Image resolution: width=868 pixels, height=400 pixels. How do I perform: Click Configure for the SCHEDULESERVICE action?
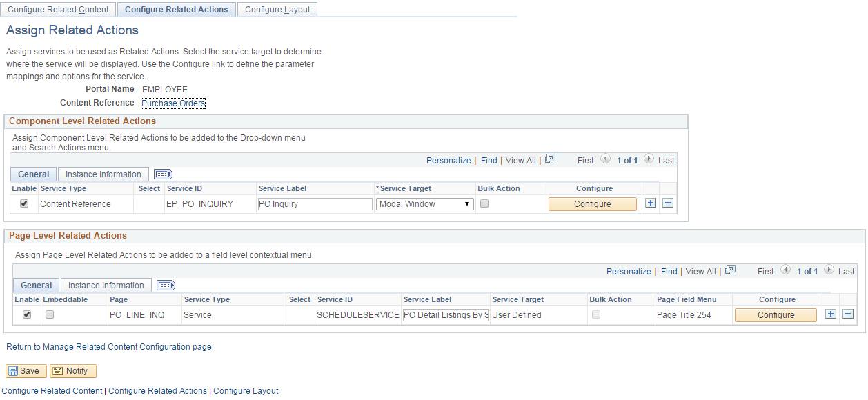coord(775,314)
